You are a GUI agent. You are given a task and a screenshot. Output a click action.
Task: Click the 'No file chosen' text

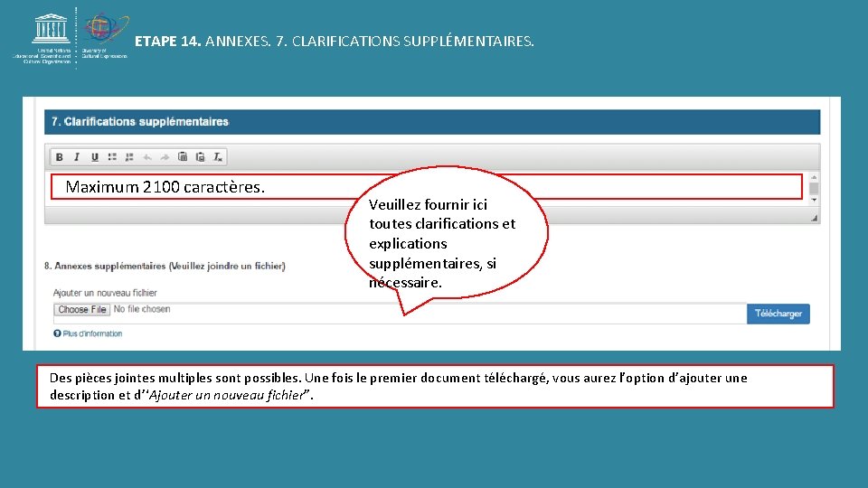point(142,309)
